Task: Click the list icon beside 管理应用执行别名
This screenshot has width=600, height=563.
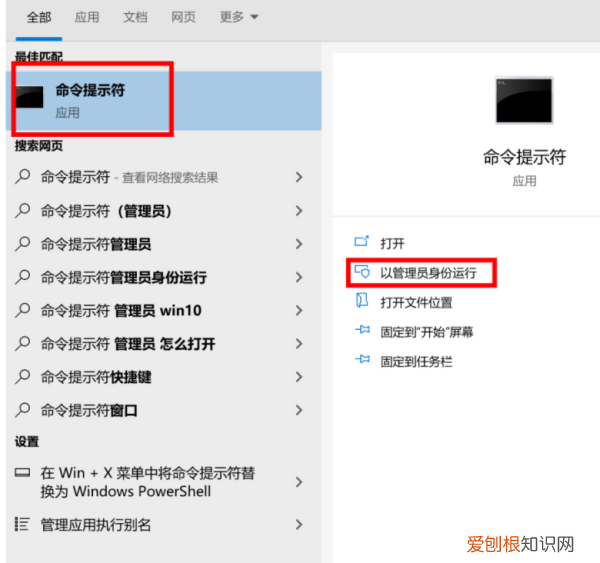Action: [22, 524]
